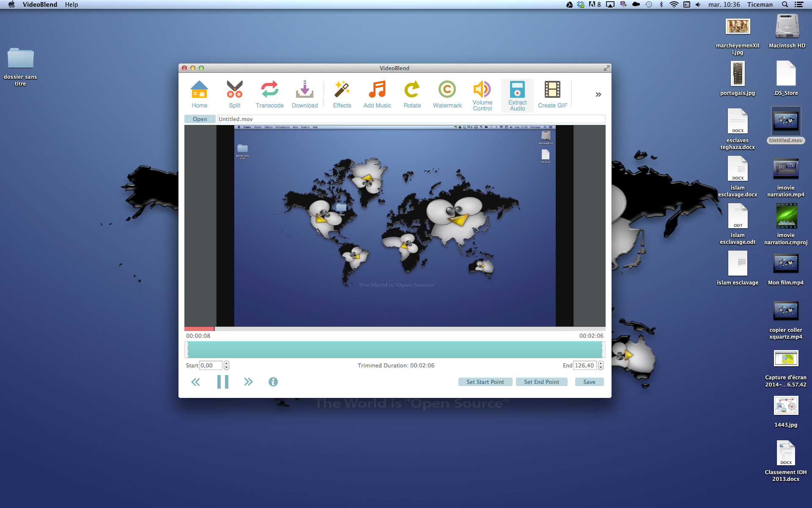Click the clock showing mar. 10:36

tap(724, 5)
